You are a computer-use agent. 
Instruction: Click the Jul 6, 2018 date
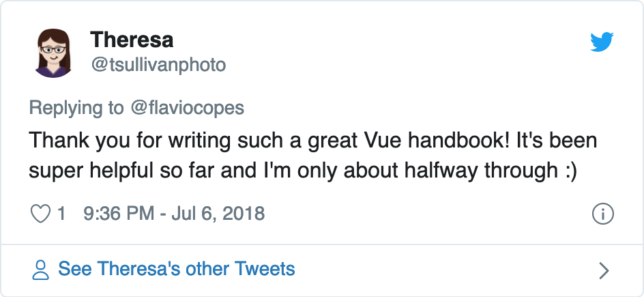pyautogui.click(x=218, y=214)
